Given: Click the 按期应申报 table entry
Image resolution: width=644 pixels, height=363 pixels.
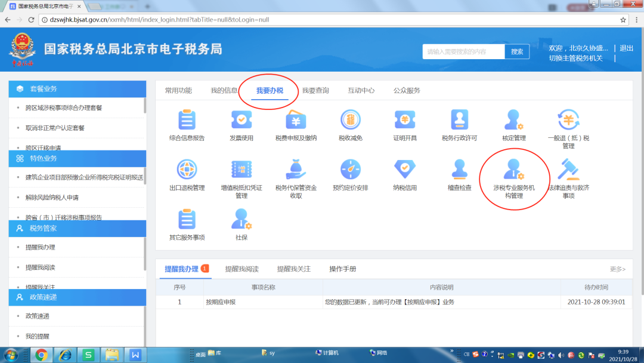Looking at the screenshot, I should coord(221,302).
